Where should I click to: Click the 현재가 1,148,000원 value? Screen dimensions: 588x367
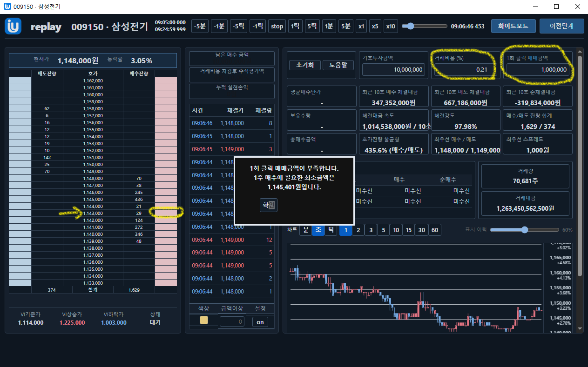point(78,60)
